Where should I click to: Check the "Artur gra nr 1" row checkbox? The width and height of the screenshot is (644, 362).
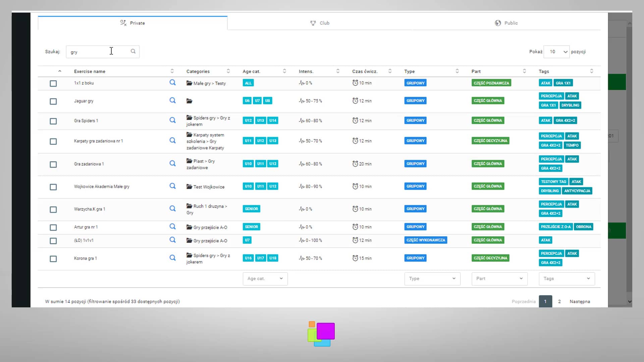tap(53, 227)
